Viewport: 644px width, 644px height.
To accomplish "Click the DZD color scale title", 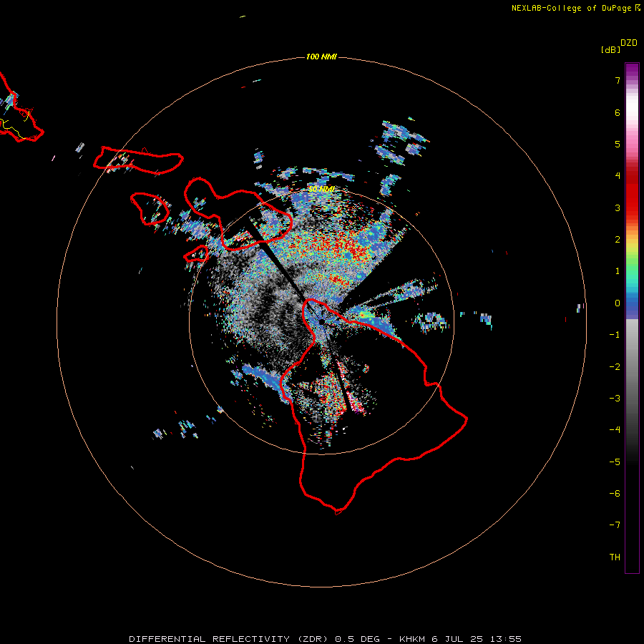I will coord(629,43).
